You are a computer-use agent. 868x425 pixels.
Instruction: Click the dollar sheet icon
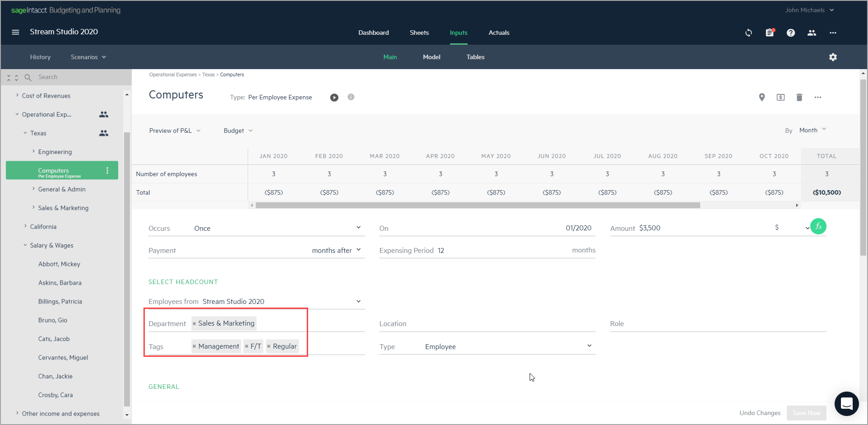click(x=780, y=97)
